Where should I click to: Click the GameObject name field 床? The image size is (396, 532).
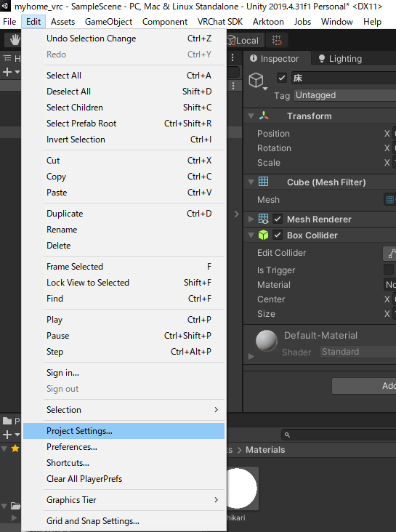tap(344, 78)
